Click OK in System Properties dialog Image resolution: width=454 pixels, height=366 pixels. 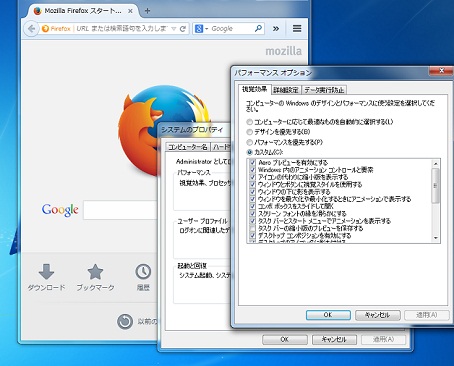point(284,339)
